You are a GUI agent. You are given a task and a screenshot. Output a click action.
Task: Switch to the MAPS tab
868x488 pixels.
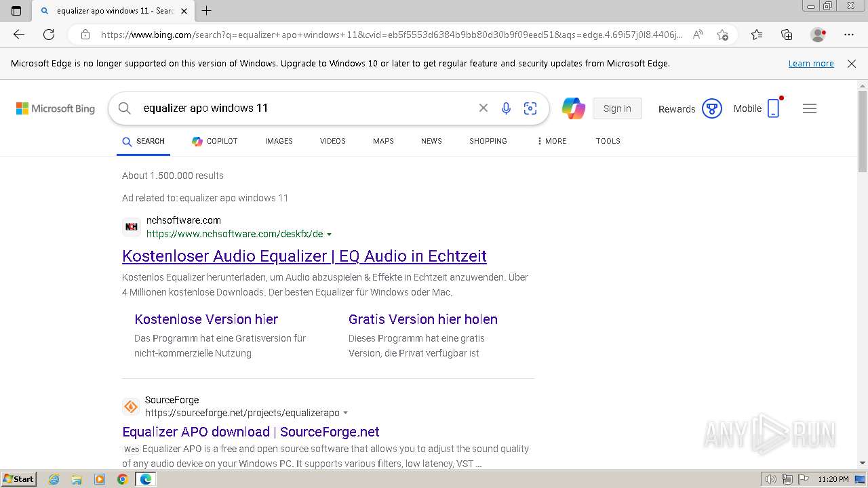(x=383, y=141)
